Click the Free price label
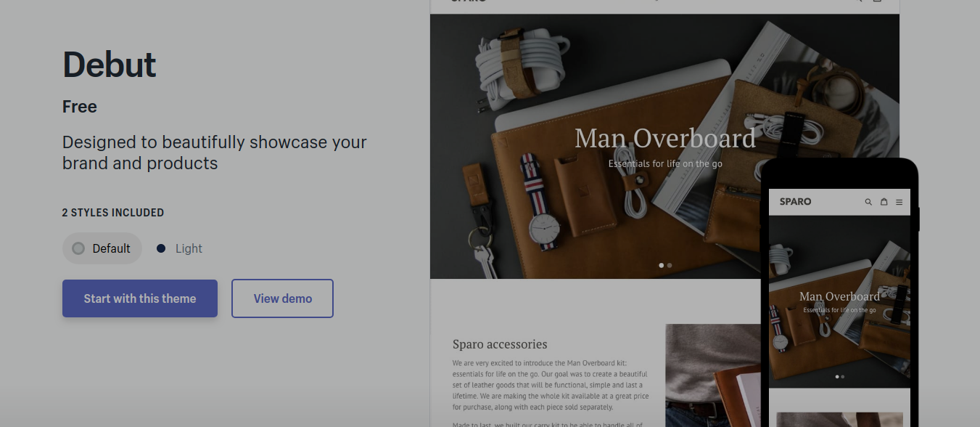980x427 pixels. pos(80,107)
